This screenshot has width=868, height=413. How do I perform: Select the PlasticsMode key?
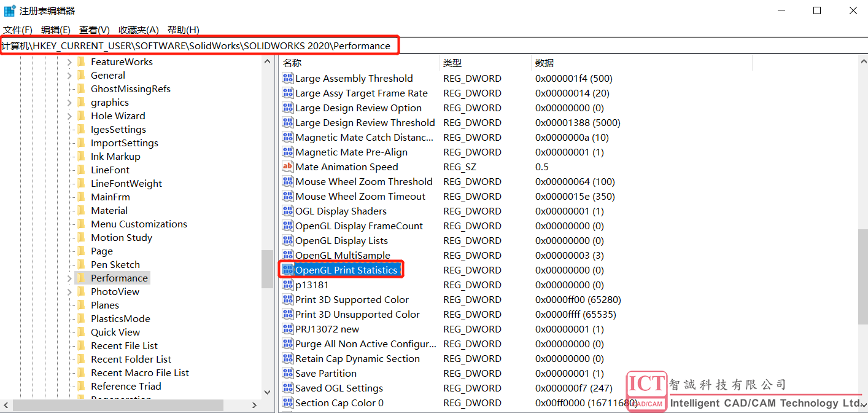click(x=120, y=319)
